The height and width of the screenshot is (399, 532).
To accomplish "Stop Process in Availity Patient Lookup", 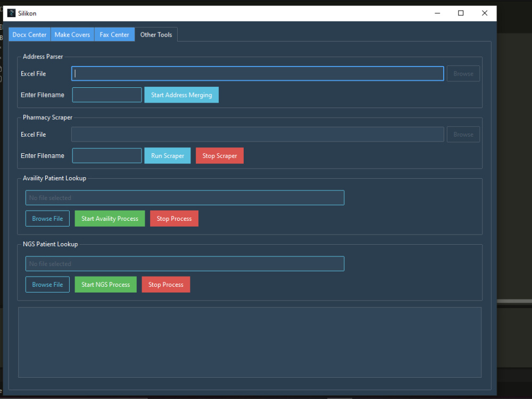I will (174, 219).
